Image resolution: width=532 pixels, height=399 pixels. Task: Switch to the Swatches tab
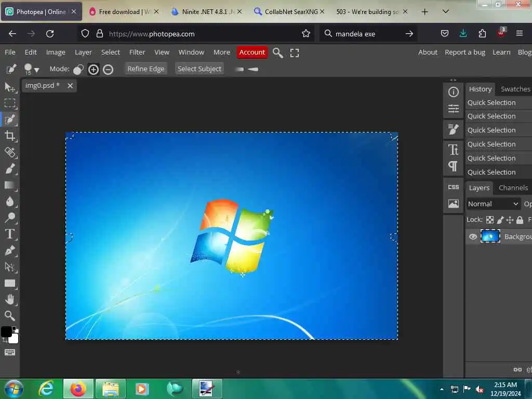tap(515, 89)
